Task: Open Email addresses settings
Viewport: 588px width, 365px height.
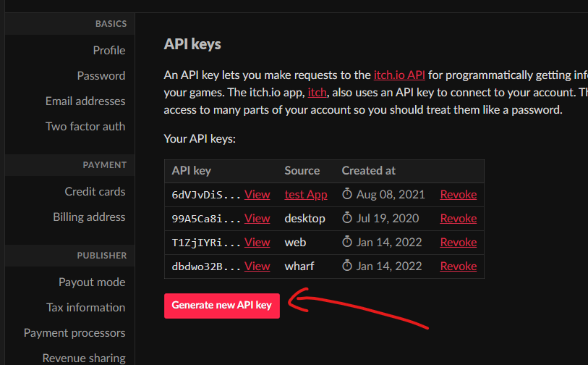Action: pos(85,101)
